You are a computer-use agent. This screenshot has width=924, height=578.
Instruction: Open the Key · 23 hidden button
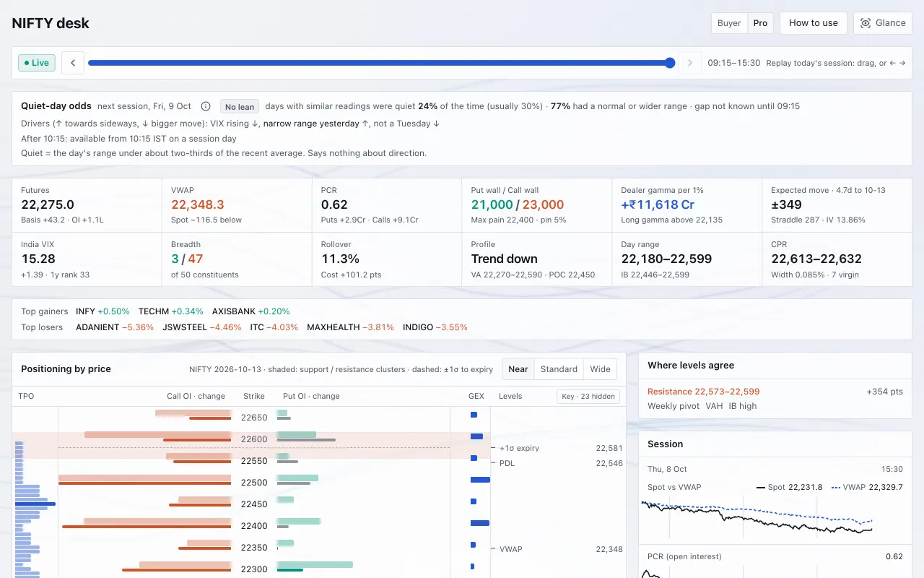click(x=588, y=396)
